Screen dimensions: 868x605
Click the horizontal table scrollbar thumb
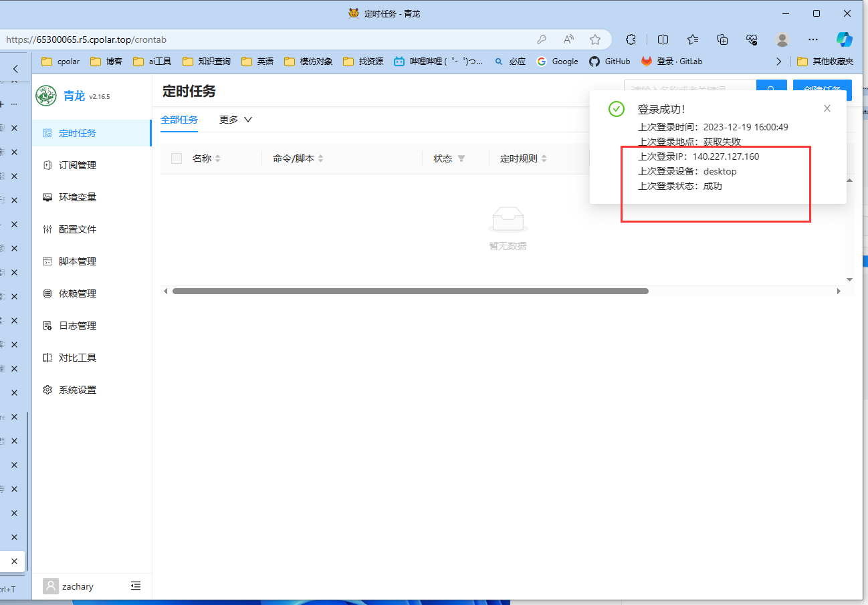click(411, 291)
